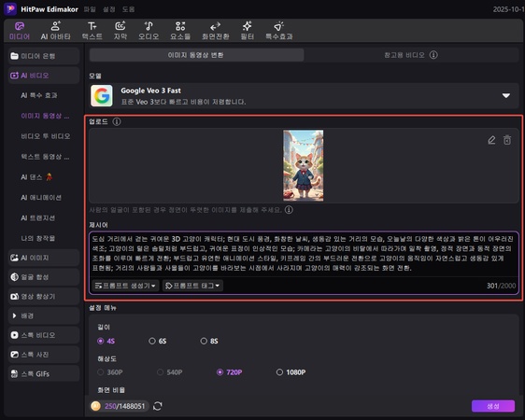Select 720P resolution option
Screen dimensions: 525x420
pos(230,372)
